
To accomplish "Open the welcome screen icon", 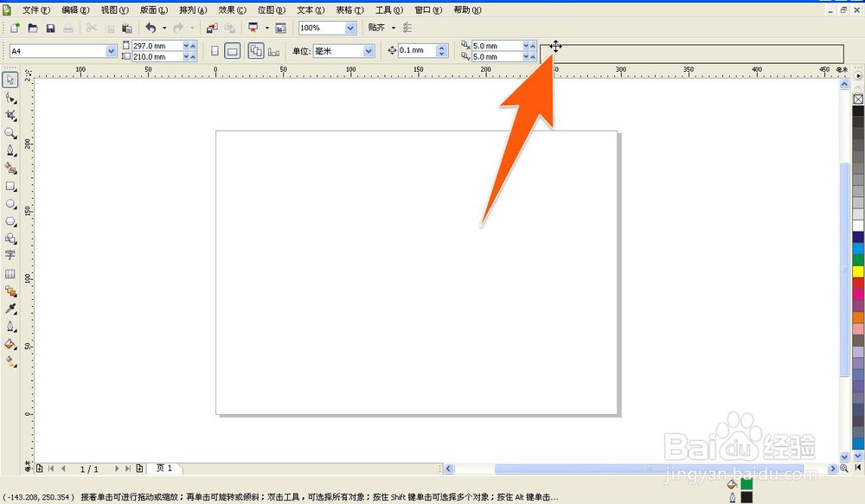I will (281, 28).
